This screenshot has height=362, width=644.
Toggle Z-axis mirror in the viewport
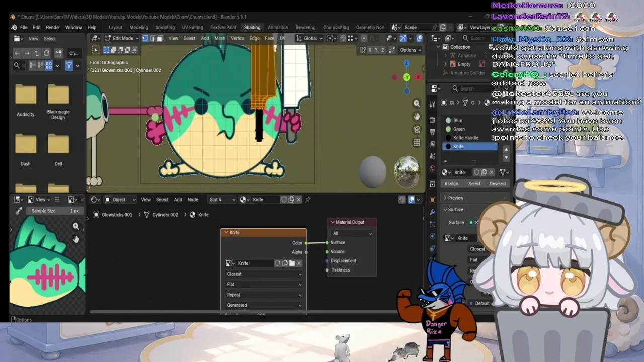point(383,50)
